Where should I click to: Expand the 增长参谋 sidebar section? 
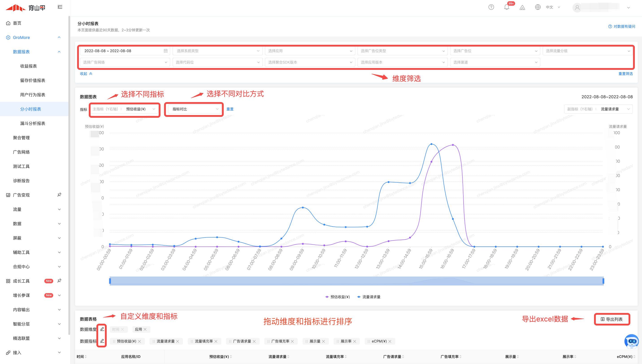59,295
